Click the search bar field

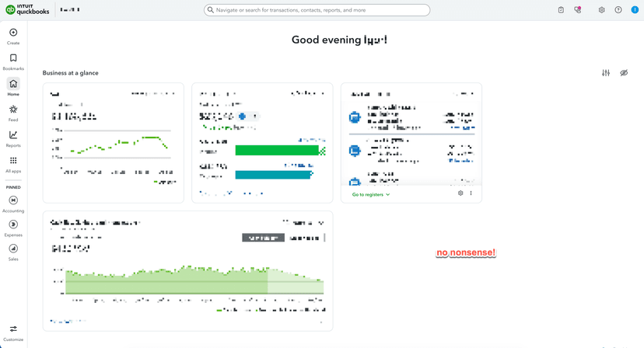click(x=317, y=10)
